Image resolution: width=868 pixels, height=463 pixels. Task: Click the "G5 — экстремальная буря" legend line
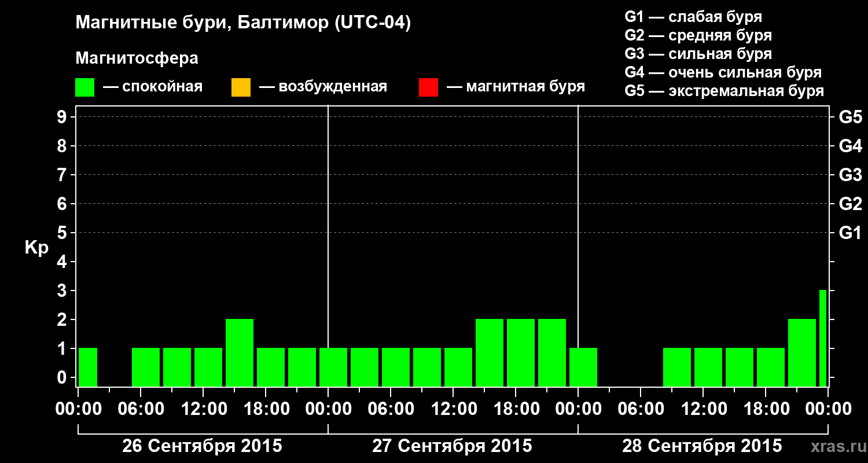pos(724,91)
